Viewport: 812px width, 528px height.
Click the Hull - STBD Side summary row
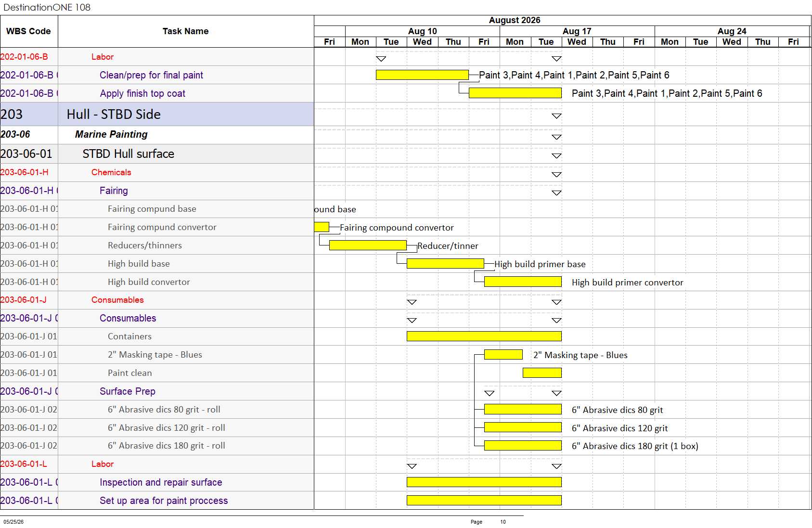point(157,114)
